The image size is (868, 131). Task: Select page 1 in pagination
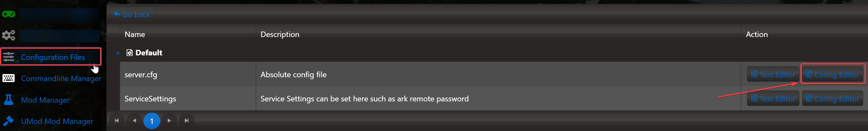pos(152,121)
